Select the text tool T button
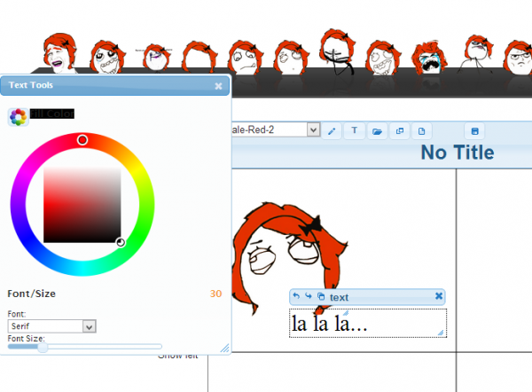 point(354,130)
